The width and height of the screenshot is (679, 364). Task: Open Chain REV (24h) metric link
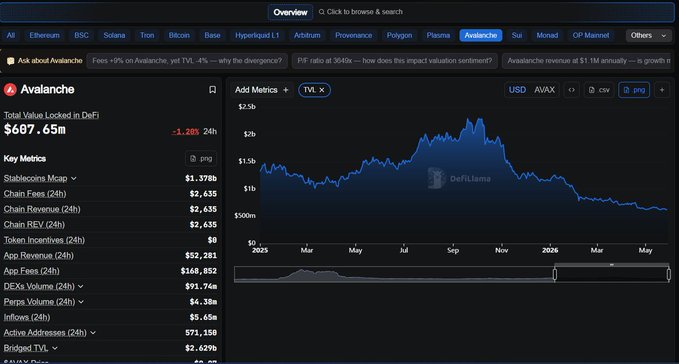[34, 225]
